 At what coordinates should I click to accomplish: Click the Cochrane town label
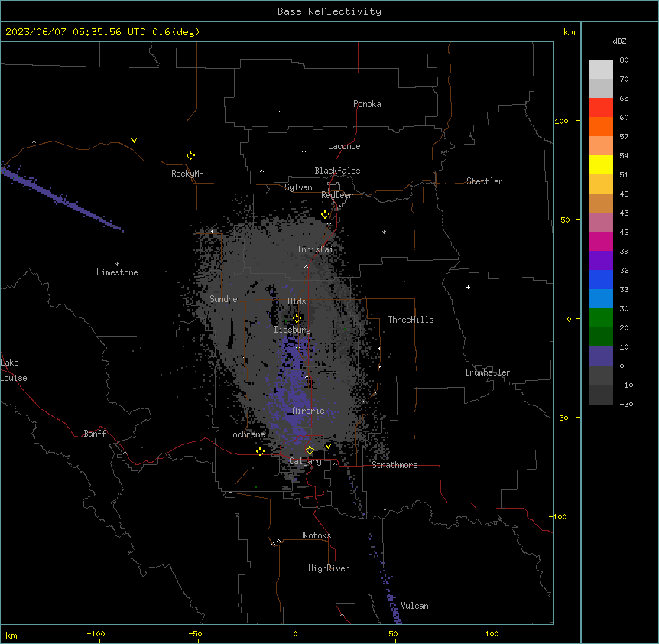point(246,434)
